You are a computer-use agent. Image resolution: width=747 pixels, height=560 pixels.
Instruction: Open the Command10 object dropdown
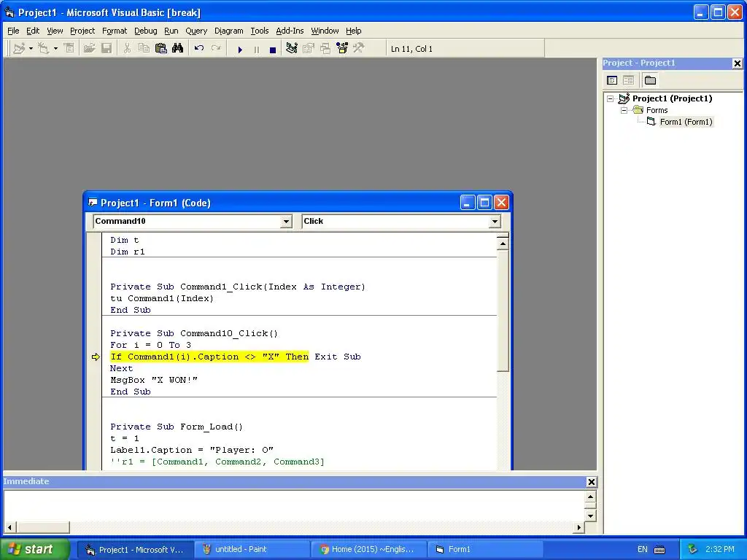286,222
